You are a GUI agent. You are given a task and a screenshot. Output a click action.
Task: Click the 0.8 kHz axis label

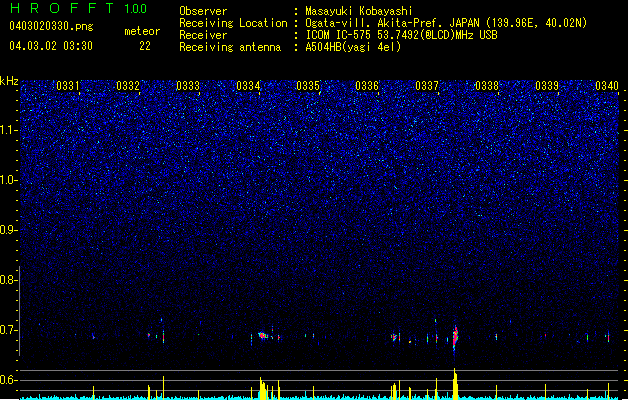[9, 280]
